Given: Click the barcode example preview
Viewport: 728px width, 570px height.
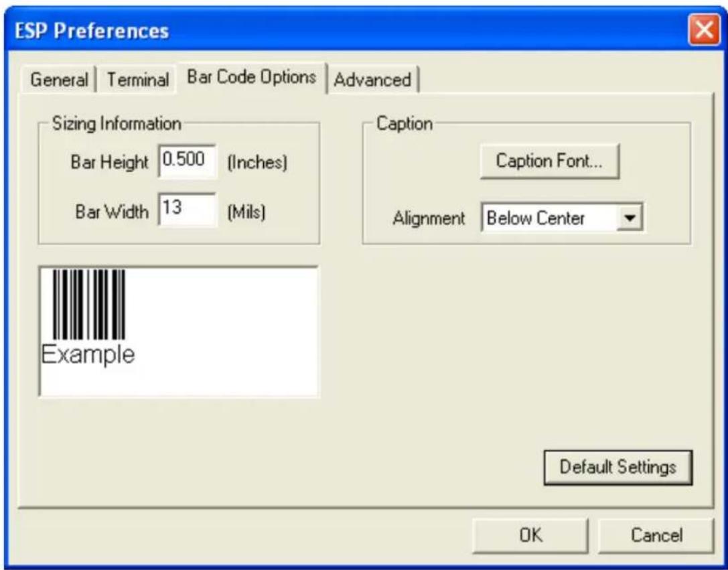Looking at the screenshot, I should tap(179, 332).
